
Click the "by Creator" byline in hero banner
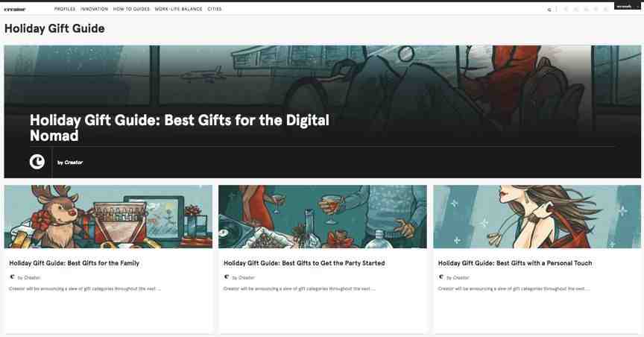click(x=70, y=163)
